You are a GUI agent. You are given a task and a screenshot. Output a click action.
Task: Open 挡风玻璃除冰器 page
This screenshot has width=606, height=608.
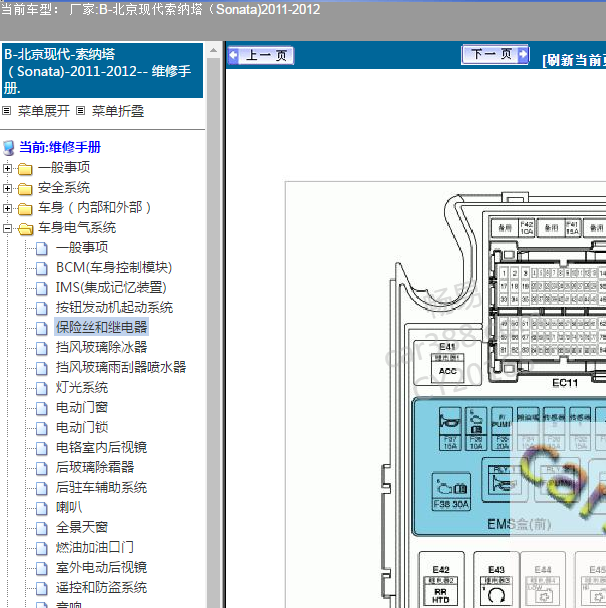click(x=101, y=347)
